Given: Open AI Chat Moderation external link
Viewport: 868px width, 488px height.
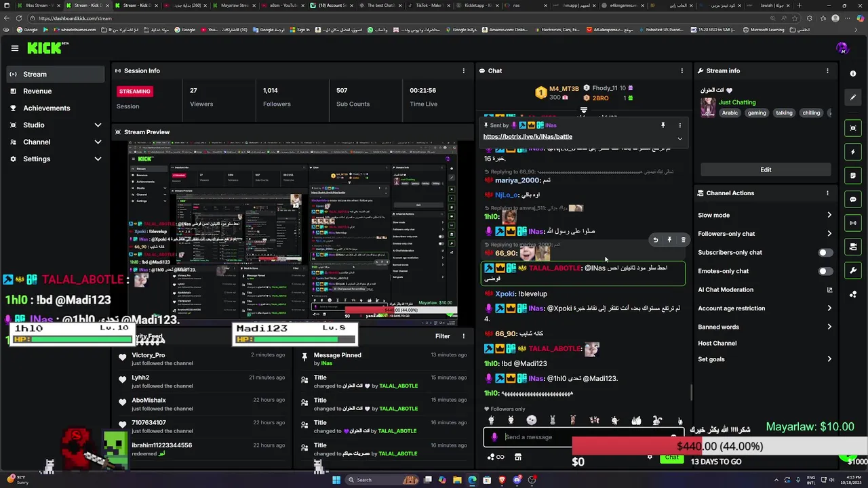Looking at the screenshot, I should [x=829, y=290].
